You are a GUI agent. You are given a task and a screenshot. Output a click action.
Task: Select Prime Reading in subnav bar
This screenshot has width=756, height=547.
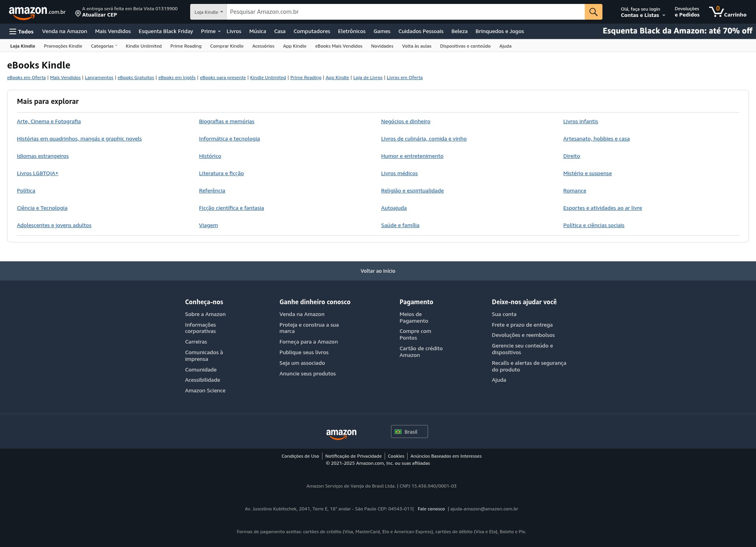[186, 46]
